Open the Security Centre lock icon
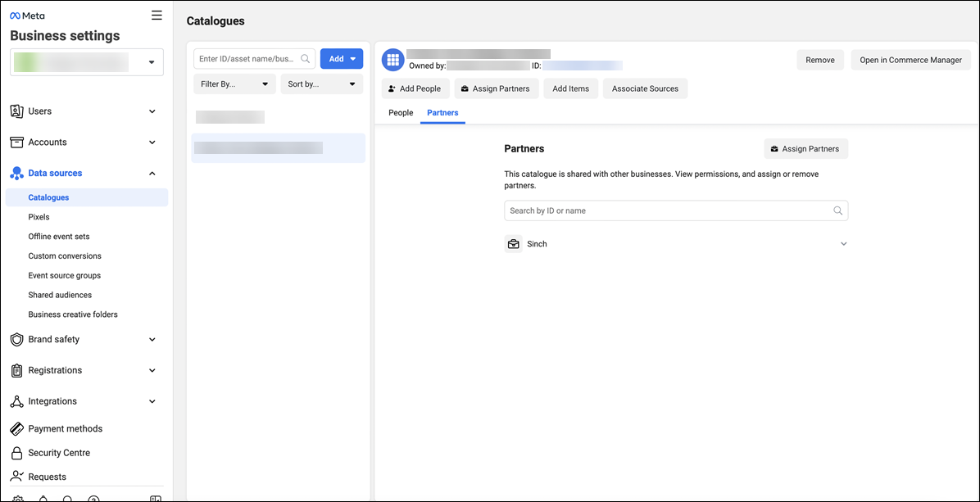980x502 pixels. (x=17, y=452)
